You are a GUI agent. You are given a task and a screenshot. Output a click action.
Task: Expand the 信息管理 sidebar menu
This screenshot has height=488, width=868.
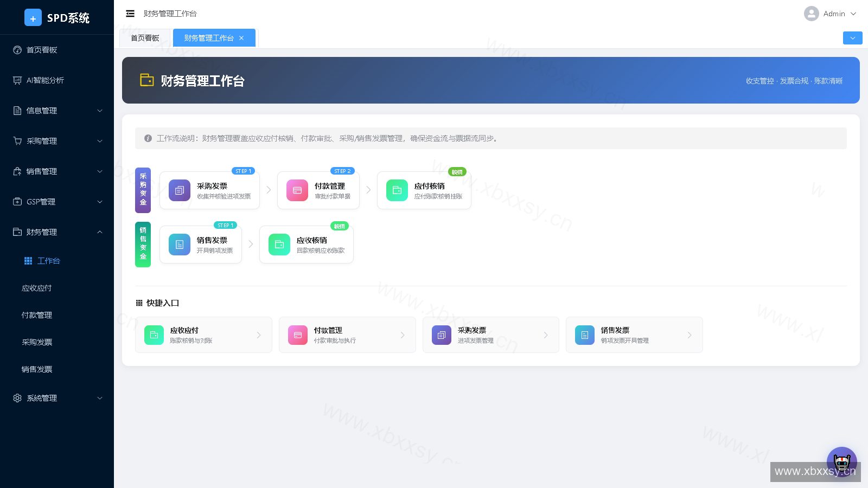[x=57, y=111]
